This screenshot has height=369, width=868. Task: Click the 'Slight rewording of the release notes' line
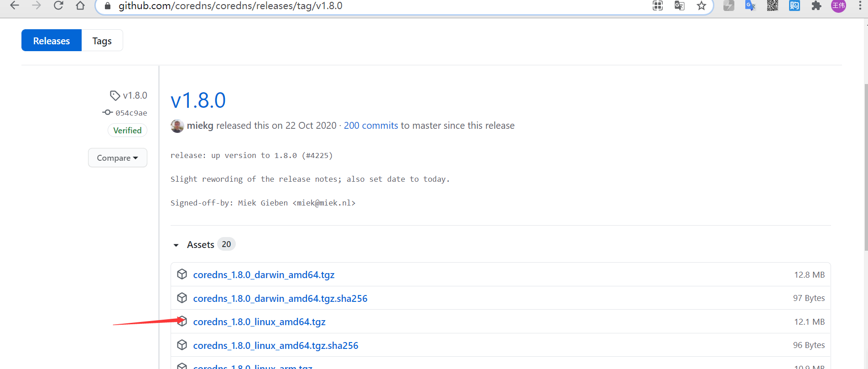coord(310,179)
